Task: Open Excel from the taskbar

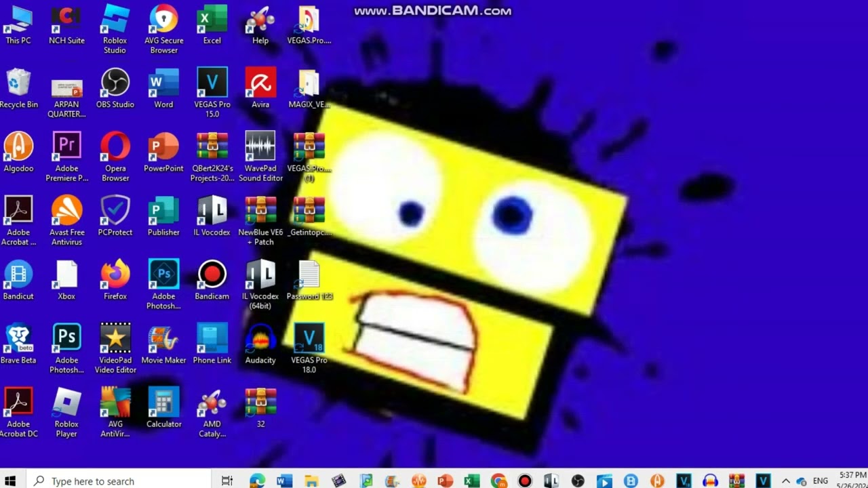Action: 471,481
